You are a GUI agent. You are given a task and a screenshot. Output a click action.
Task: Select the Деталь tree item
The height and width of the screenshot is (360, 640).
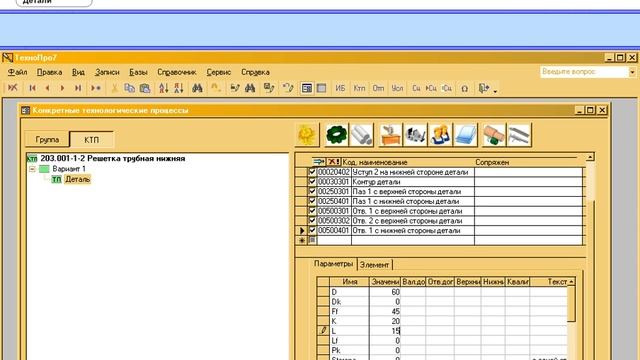pos(78,179)
